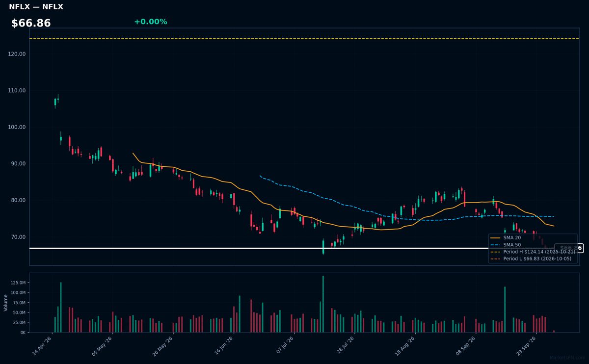Click the "NFLX — NFLX" chart title
This screenshot has height=364, width=589.
coord(36,7)
